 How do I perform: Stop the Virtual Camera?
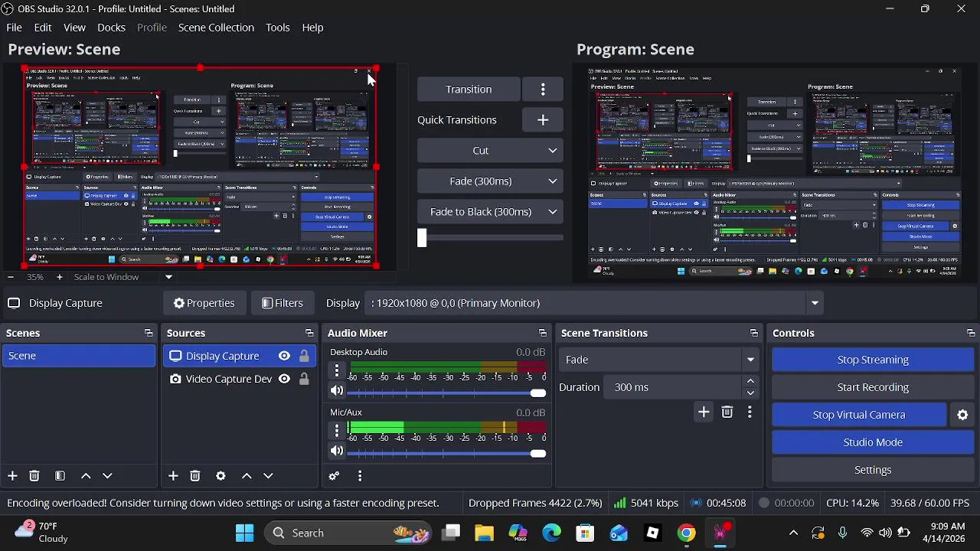point(859,415)
